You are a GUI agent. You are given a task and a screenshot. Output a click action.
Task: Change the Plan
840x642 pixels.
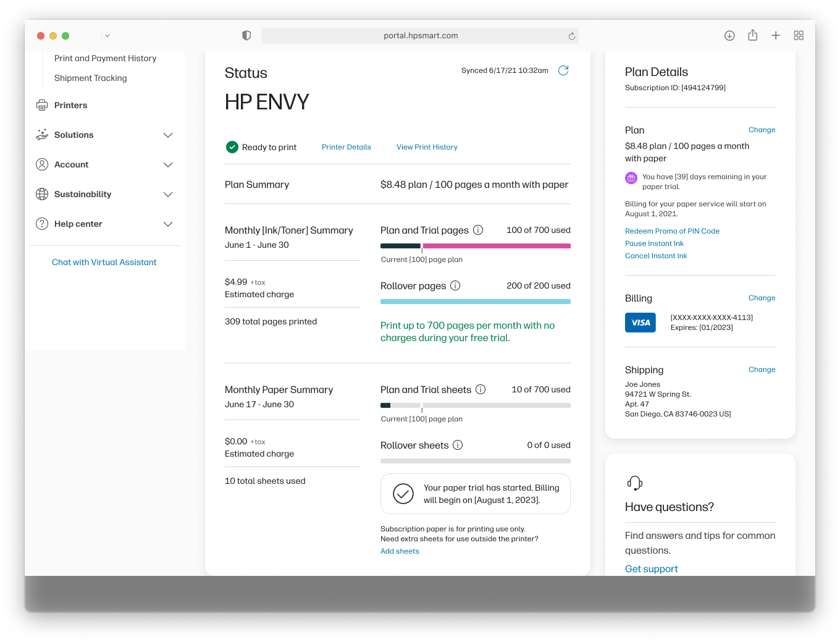click(762, 130)
